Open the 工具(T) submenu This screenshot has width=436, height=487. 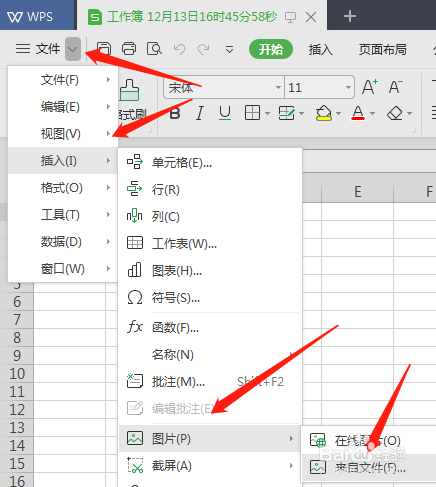(x=63, y=215)
